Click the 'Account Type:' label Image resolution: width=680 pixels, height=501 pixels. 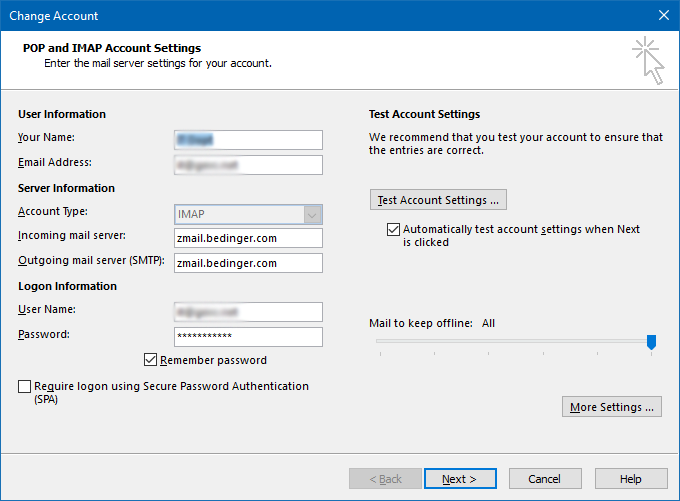[x=52, y=211]
